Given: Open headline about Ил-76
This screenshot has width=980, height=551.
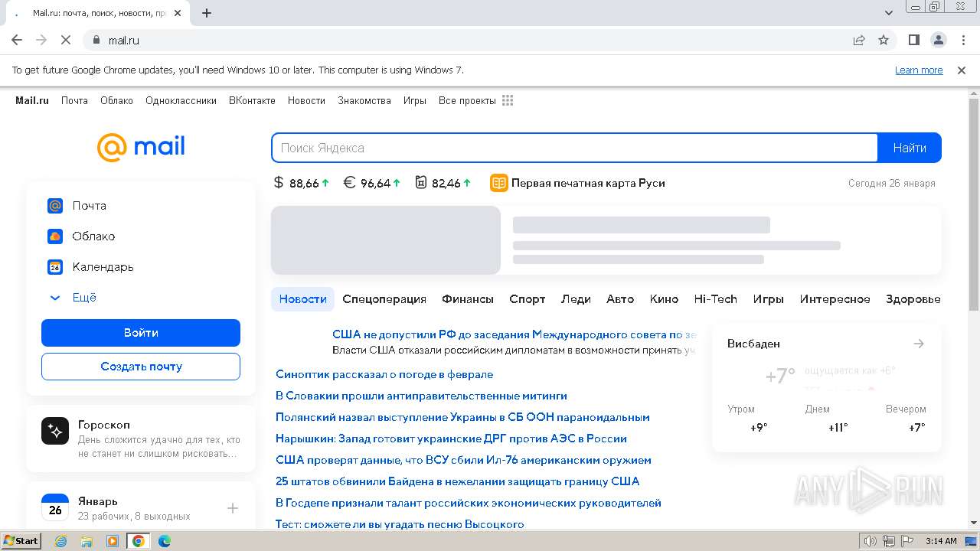Looking at the screenshot, I should 463,460.
